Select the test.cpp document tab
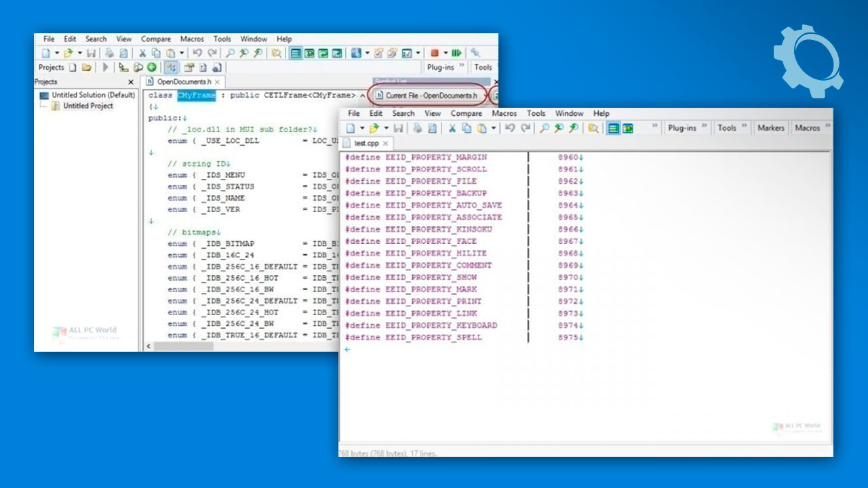Image resolution: width=868 pixels, height=488 pixels. tap(367, 144)
